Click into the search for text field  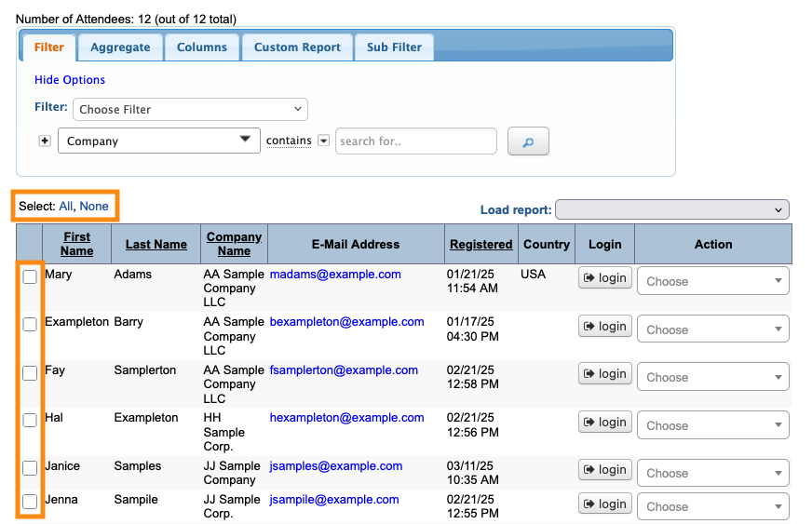coord(415,141)
